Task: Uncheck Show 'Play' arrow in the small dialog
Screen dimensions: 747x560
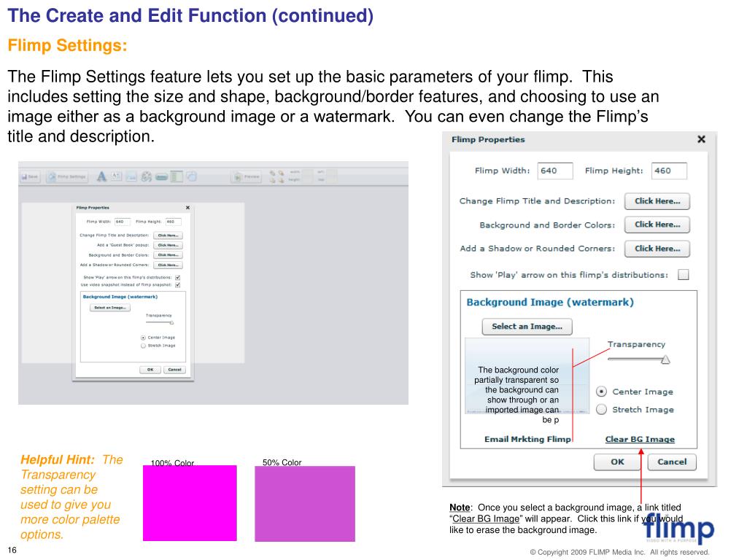Action: click(x=178, y=277)
